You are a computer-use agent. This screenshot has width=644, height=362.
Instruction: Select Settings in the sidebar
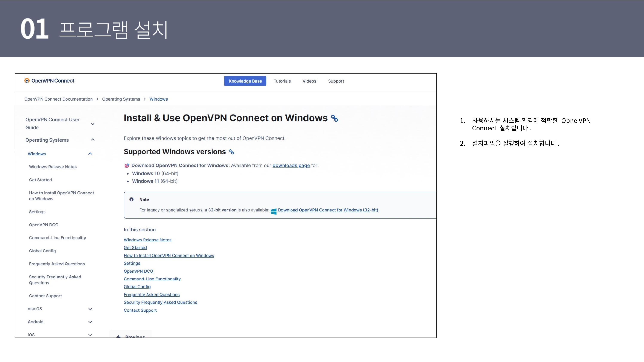coord(37,212)
